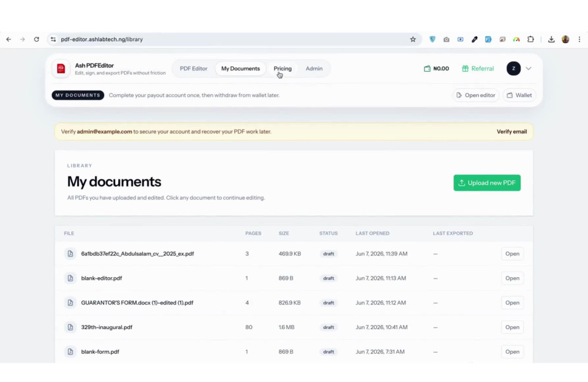Click the file icon for blank-form.pdf

point(70,351)
